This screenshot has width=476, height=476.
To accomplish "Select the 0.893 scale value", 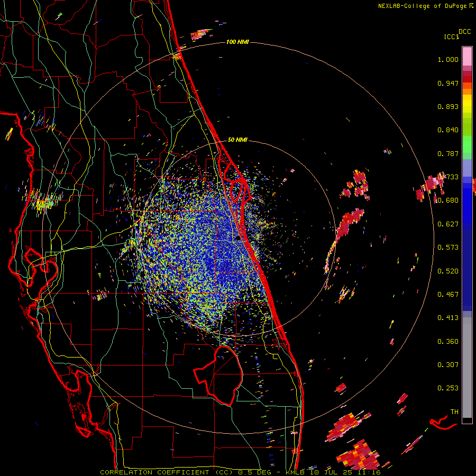I will [x=448, y=106].
